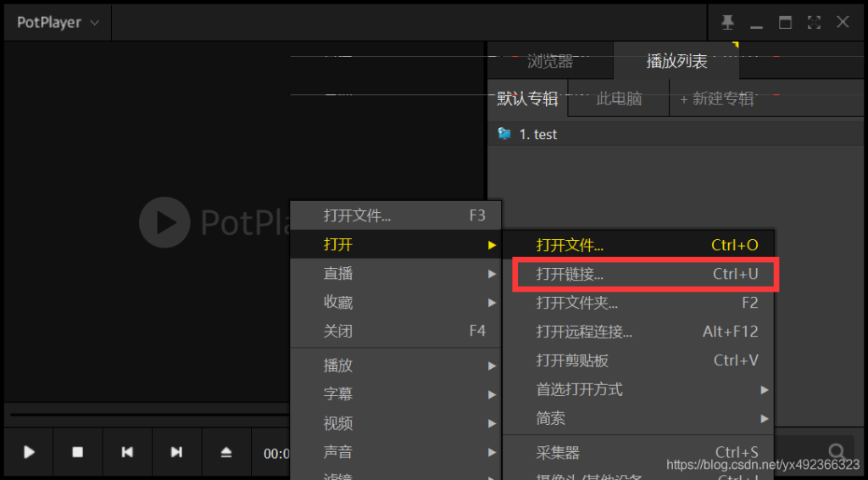868x480 pixels.
Task: Open the PotPlayer main menu dropdown
Action: click(58, 22)
